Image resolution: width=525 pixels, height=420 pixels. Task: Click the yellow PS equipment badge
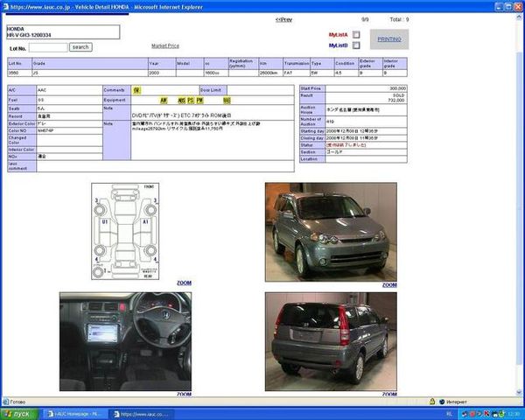click(x=191, y=100)
